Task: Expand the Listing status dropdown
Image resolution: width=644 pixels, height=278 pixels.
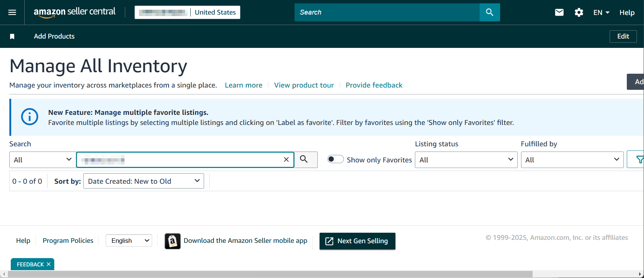Action: pos(466,160)
